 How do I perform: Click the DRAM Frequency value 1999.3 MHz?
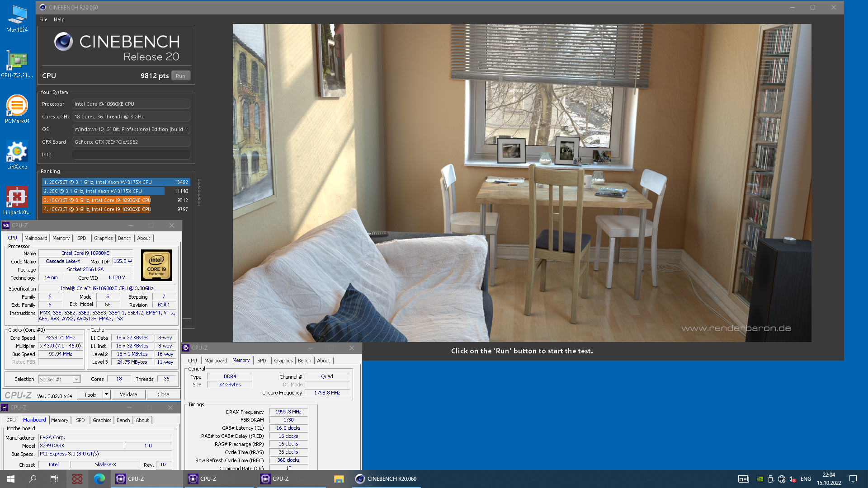288,412
